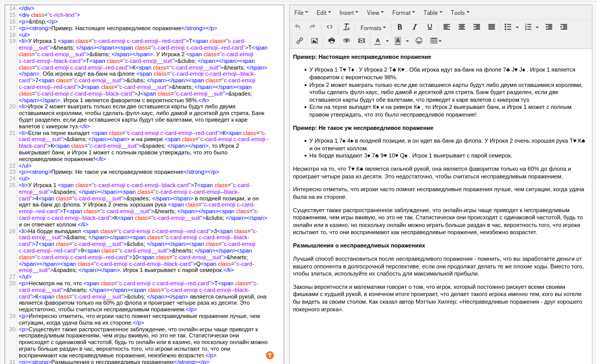Image resolution: width=597 pixels, height=364 pixels.
Task: Open the background color picker dropdown arrow
Action: point(407,41)
